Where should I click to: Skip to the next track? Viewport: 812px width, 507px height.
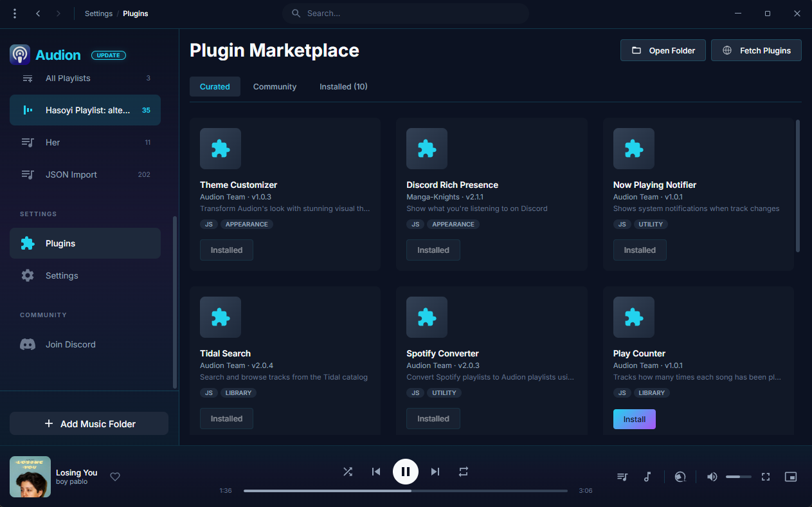pos(435,472)
